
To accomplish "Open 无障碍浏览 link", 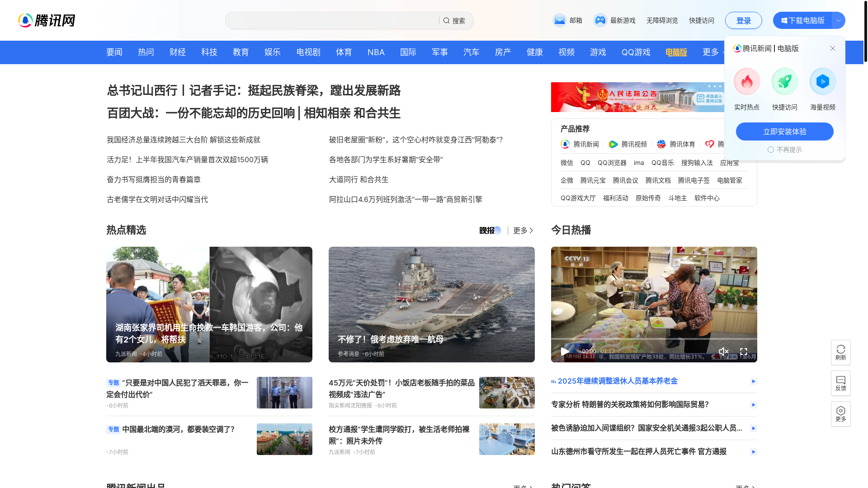I will coord(662,20).
